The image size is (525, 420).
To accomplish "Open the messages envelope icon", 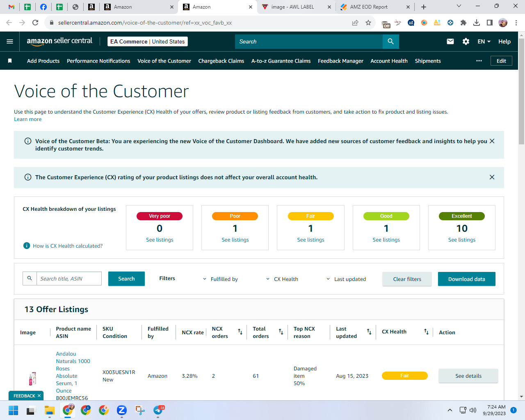I will [x=450, y=41].
